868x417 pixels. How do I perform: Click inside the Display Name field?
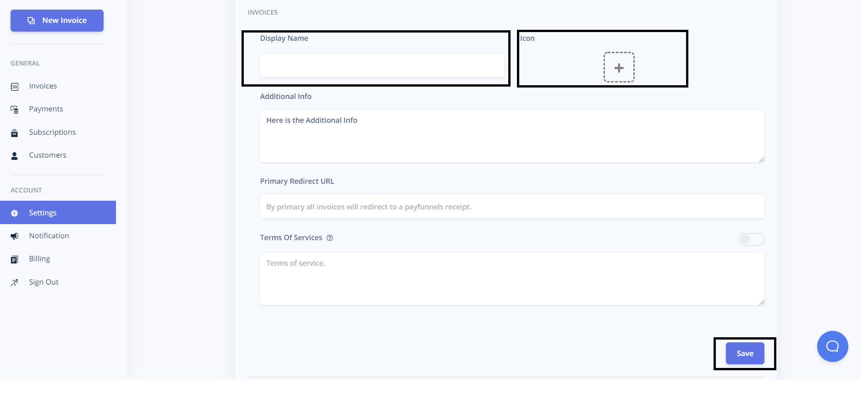click(382, 65)
